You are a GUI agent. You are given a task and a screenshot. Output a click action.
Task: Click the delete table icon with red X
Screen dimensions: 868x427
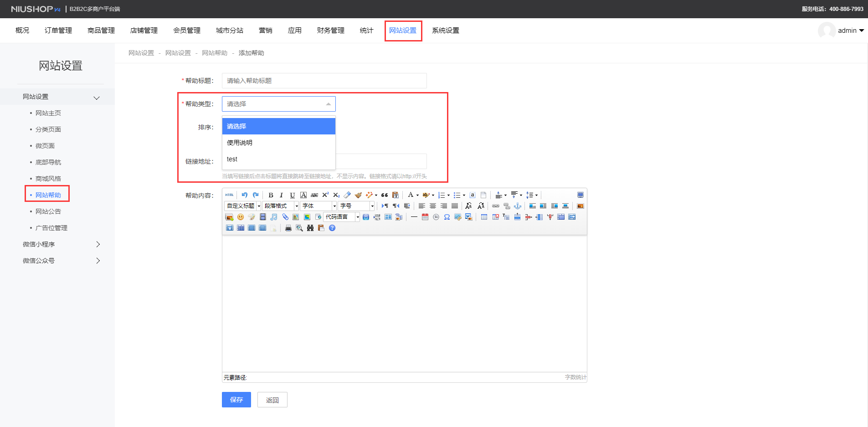[x=495, y=217]
